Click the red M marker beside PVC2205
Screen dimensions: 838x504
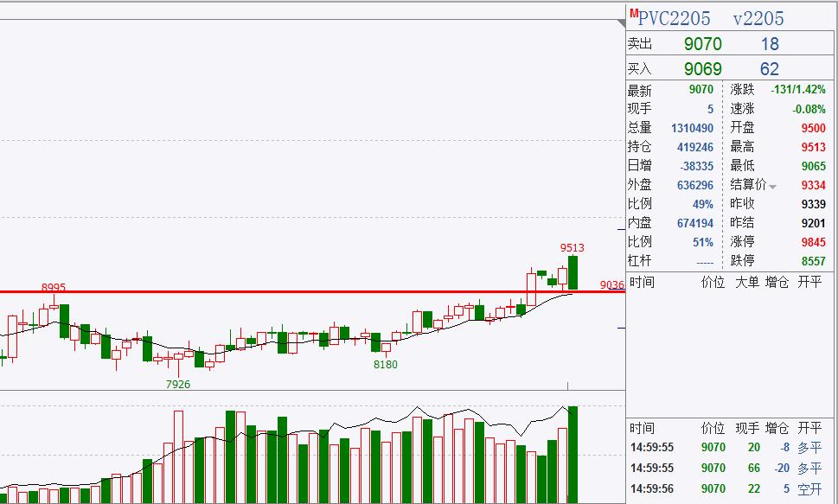(x=634, y=13)
